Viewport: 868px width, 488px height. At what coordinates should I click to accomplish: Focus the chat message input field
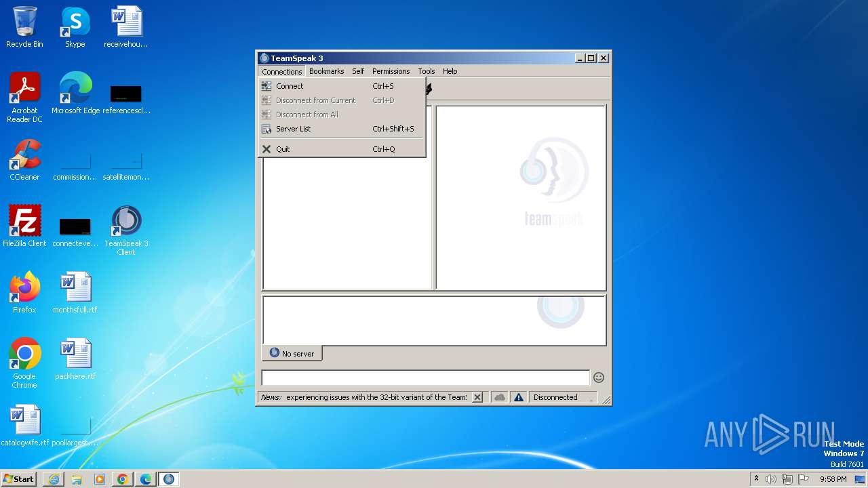click(426, 378)
